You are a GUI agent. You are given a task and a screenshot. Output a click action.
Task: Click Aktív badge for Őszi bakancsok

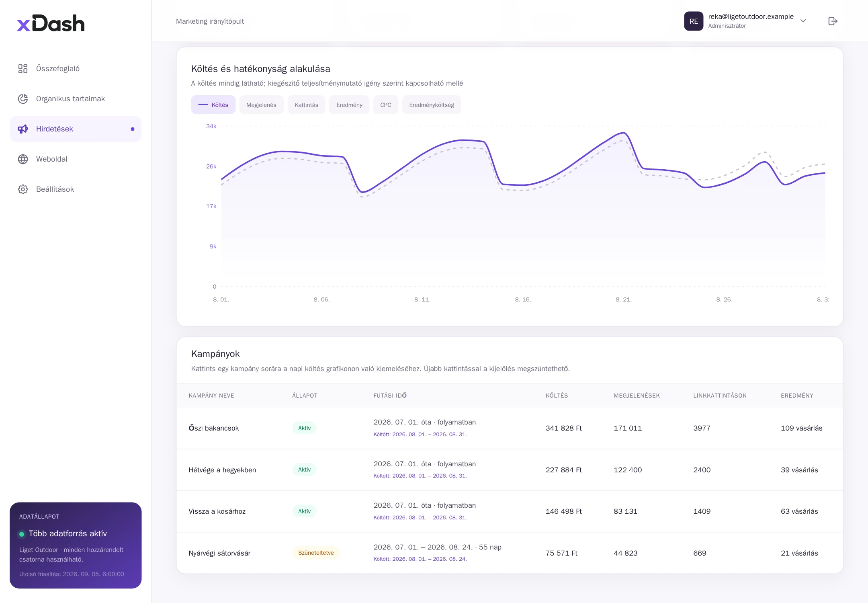(x=304, y=428)
